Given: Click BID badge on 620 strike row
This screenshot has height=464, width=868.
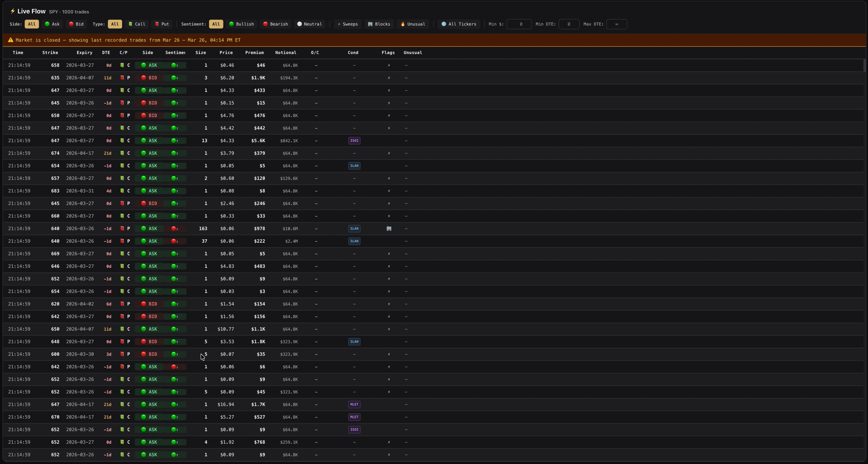Looking at the screenshot, I should pyautogui.click(x=149, y=304).
